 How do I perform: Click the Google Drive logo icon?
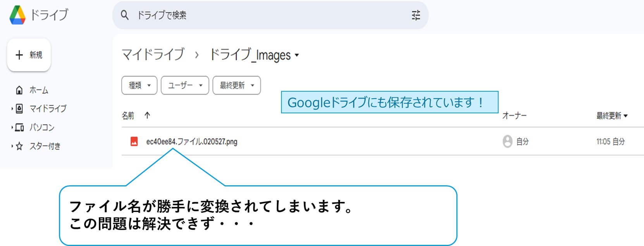(x=17, y=15)
